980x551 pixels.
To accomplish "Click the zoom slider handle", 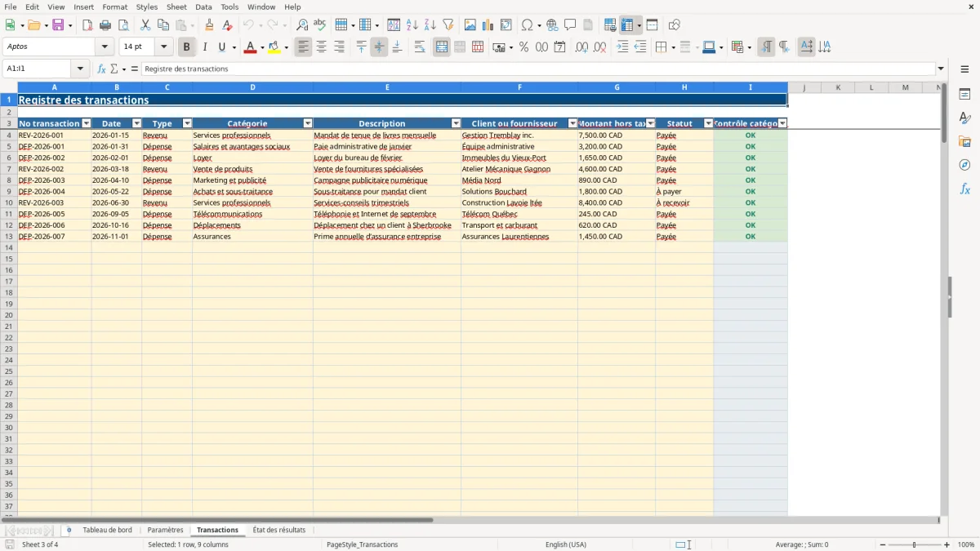I will [x=915, y=544].
